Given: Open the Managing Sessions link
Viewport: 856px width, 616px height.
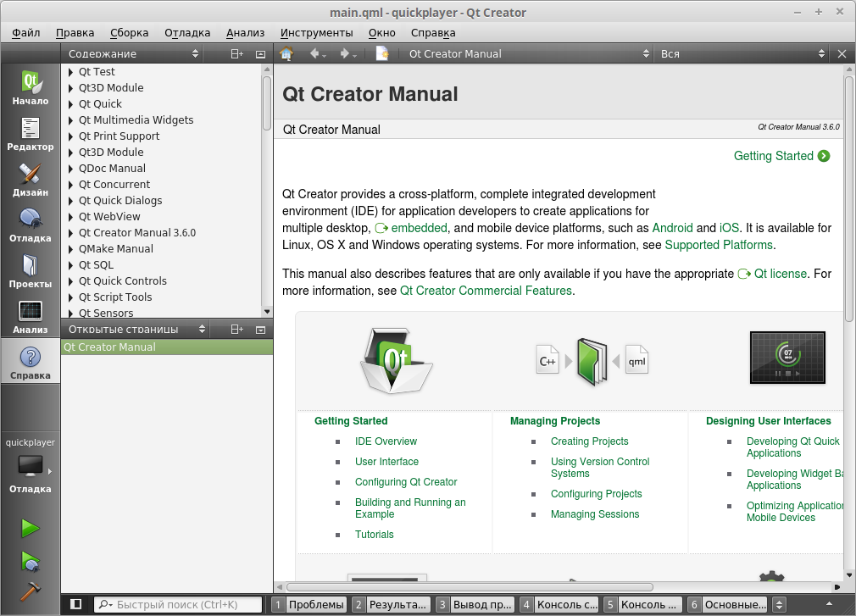Looking at the screenshot, I should (594, 514).
